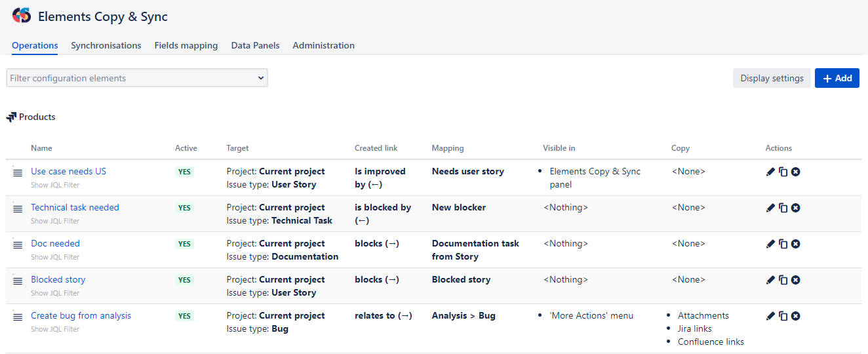This screenshot has height=354, width=868.
Task: Go to the Data Panels tab
Action: 255,45
